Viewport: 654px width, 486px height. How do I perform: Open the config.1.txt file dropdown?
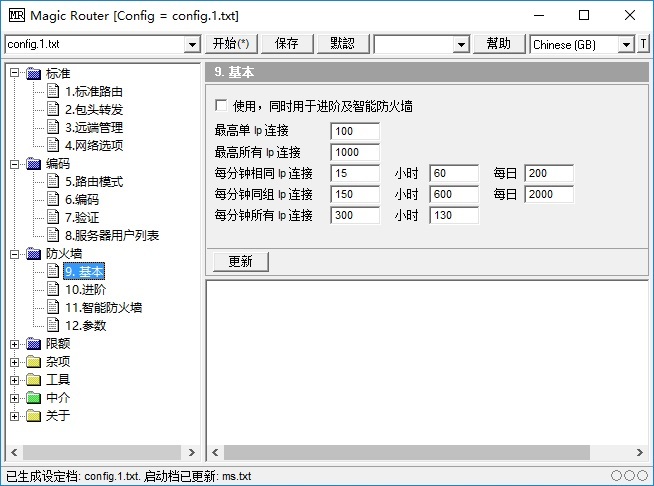(x=192, y=44)
